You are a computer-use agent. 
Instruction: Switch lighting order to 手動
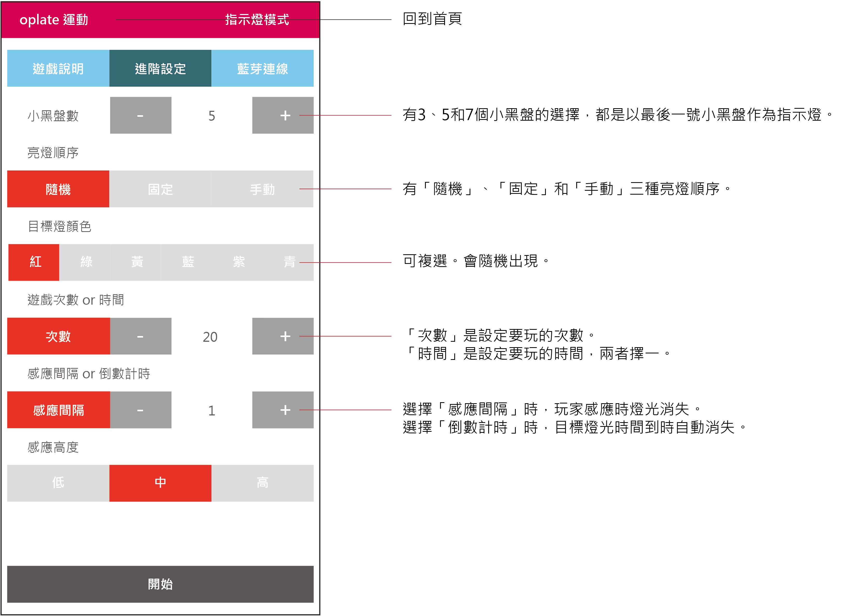(x=262, y=189)
